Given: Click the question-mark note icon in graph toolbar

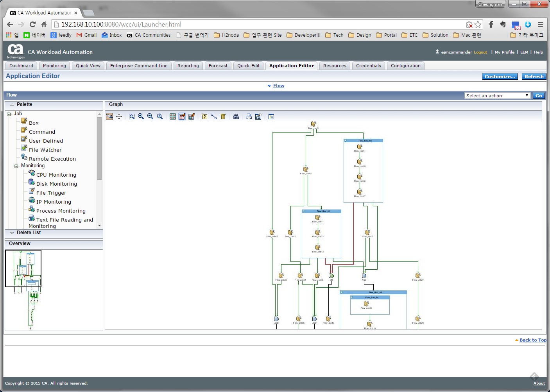Looking at the screenshot, I should coord(204,116).
